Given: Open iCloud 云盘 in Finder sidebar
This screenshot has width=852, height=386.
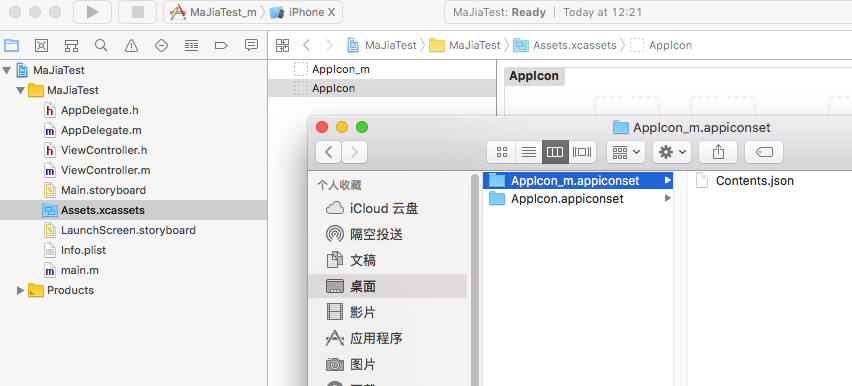Looking at the screenshot, I should coord(387,209).
